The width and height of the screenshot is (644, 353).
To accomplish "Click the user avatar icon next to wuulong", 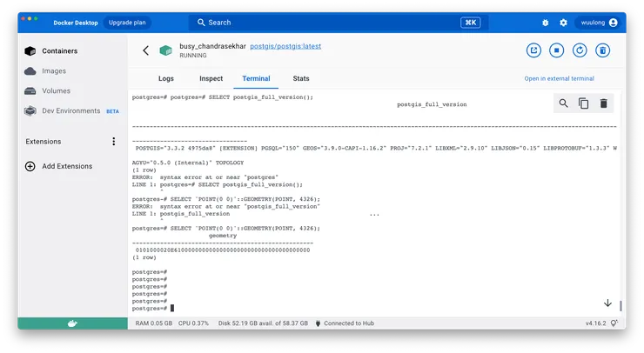I will [614, 23].
